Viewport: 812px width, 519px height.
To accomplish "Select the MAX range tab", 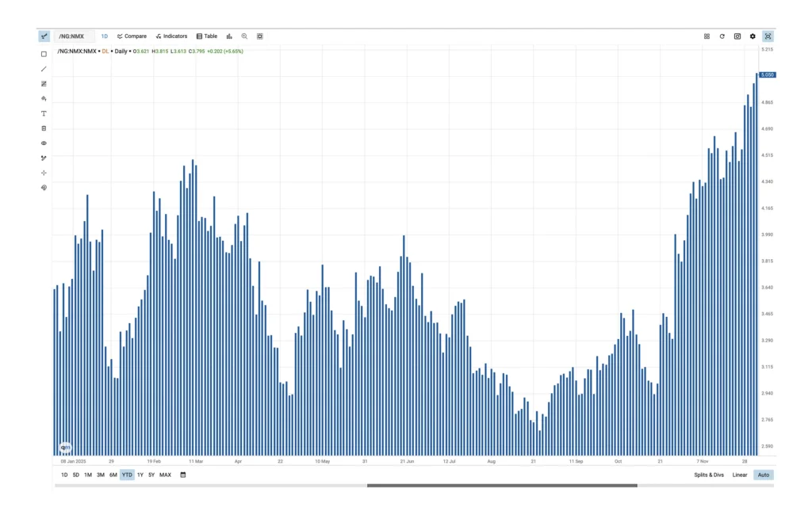I will tap(165, 475).
